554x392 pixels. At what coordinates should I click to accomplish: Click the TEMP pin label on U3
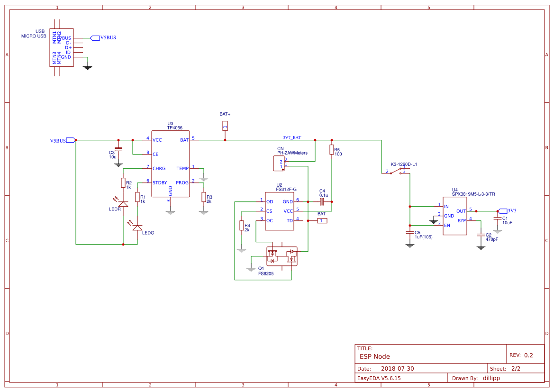182,169
